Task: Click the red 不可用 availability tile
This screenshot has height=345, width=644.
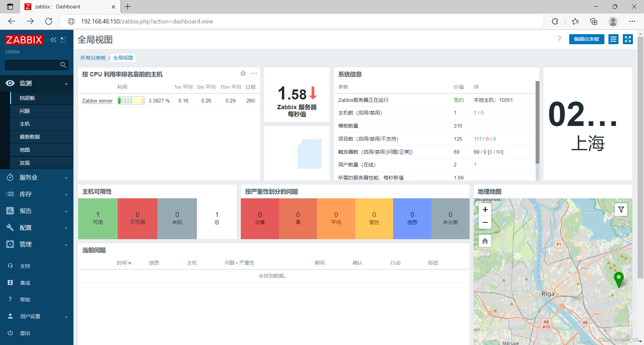Action: point(138,219)
